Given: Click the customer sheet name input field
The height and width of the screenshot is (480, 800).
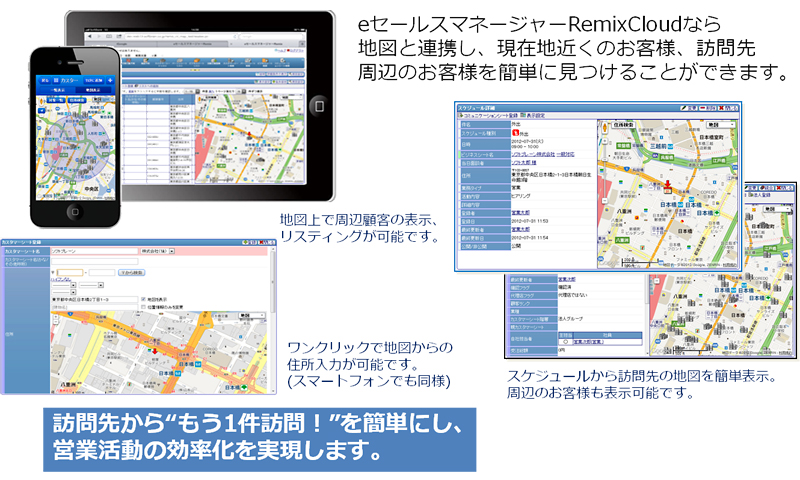Looking at the screenshot, I should point(94,251).
